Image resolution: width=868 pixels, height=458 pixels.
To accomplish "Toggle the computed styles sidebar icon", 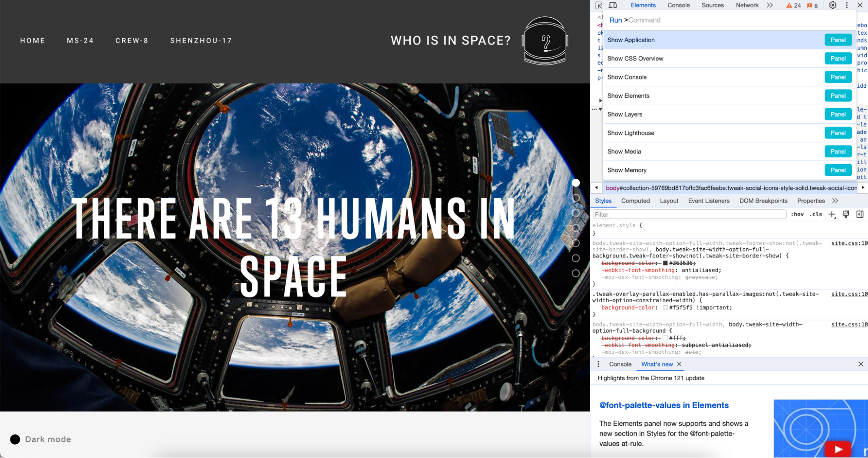I will tap(859, 214).
